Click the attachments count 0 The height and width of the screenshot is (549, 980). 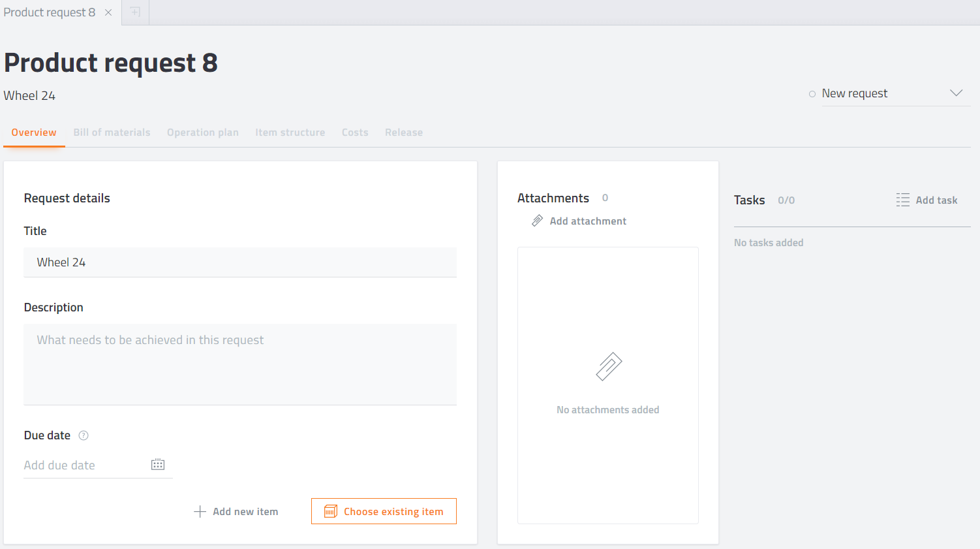pos(605,198)
